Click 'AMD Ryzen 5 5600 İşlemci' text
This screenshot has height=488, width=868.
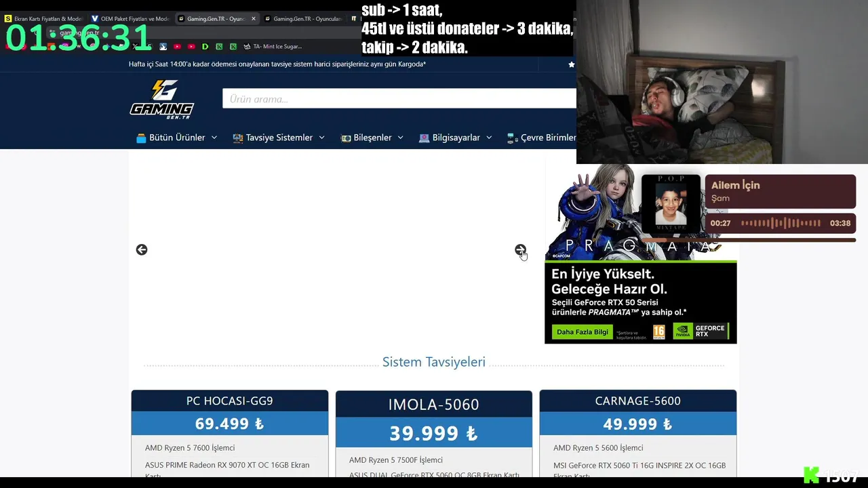(x=598, y=448)
